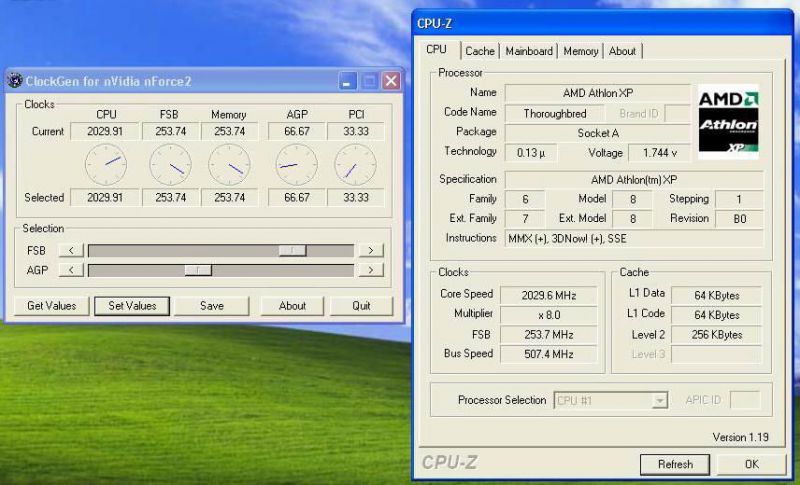Click the AGP clock dial gauge
The image size is (800, 485).
(x=296, y=165)
